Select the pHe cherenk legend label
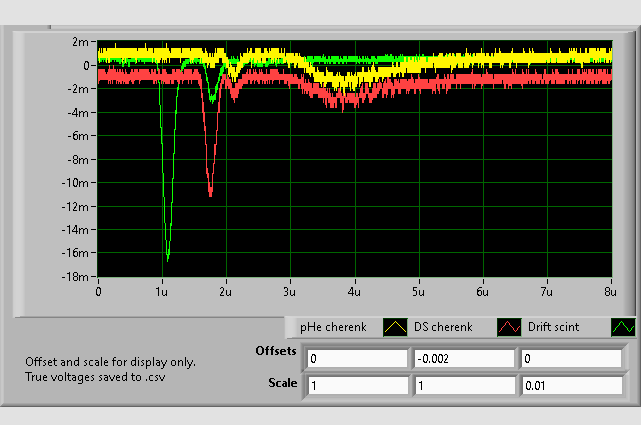This screenshot has width=641, height=425. pos(334,327)
